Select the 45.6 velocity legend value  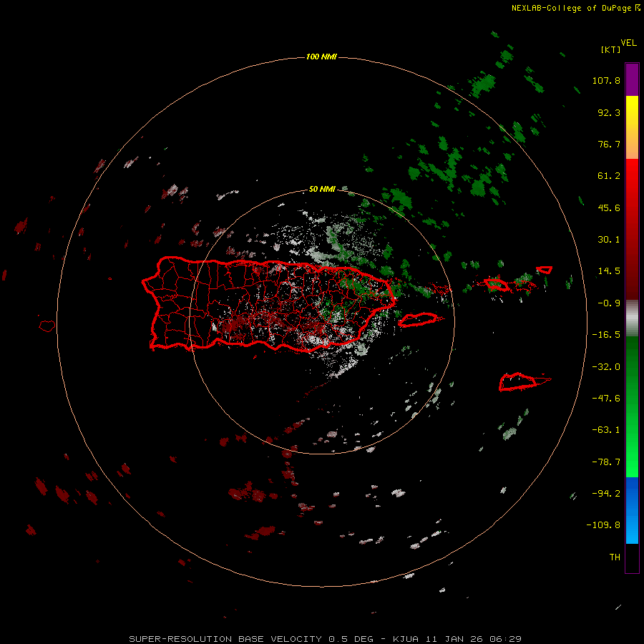pos(609,208)
